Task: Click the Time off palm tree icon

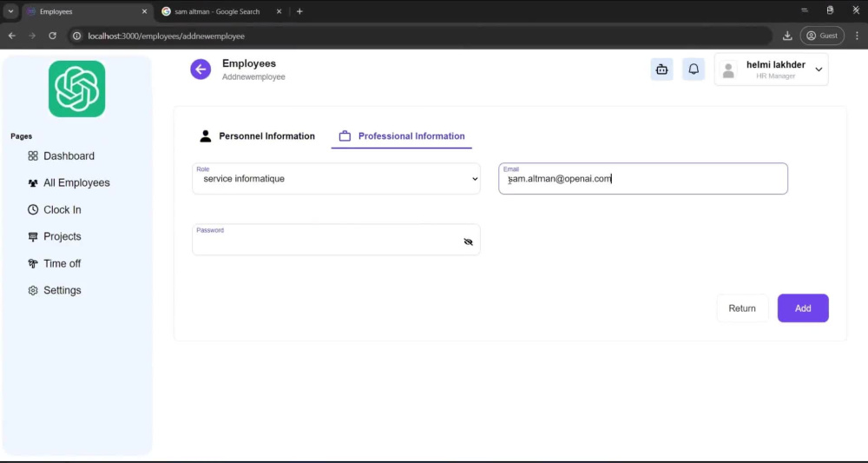Action: 33,263
